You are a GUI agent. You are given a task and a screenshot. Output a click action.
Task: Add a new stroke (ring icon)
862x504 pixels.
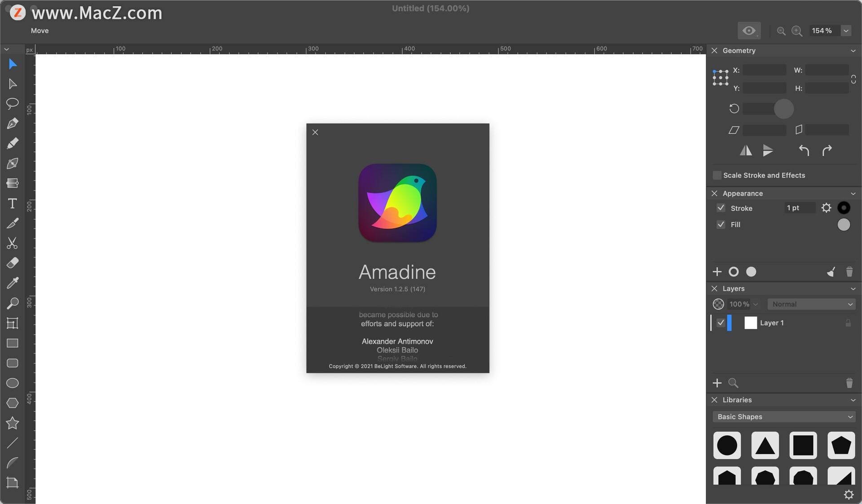(734, 272)
